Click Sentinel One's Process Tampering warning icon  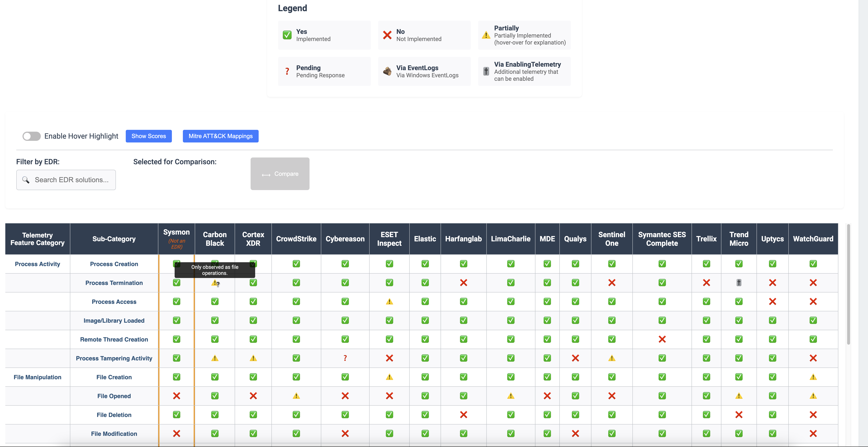coord(612,358)
